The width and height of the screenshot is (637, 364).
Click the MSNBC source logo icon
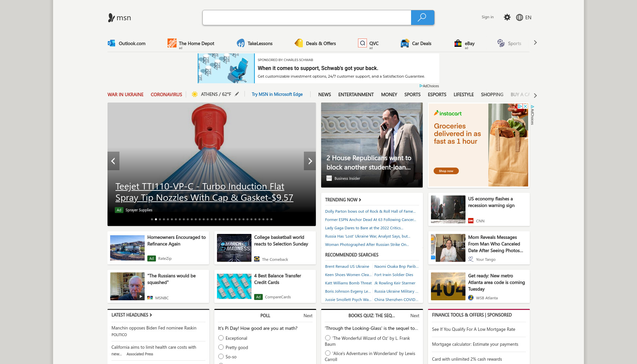click(150, 298)
